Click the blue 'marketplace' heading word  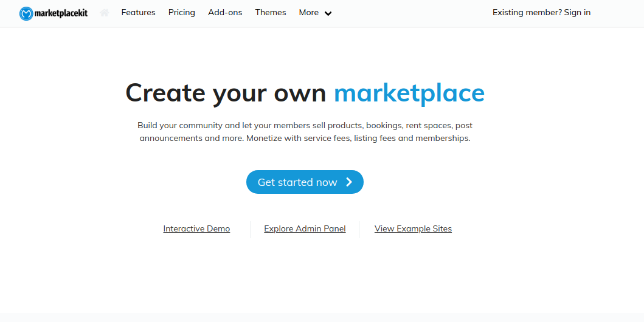pos(409,93)
